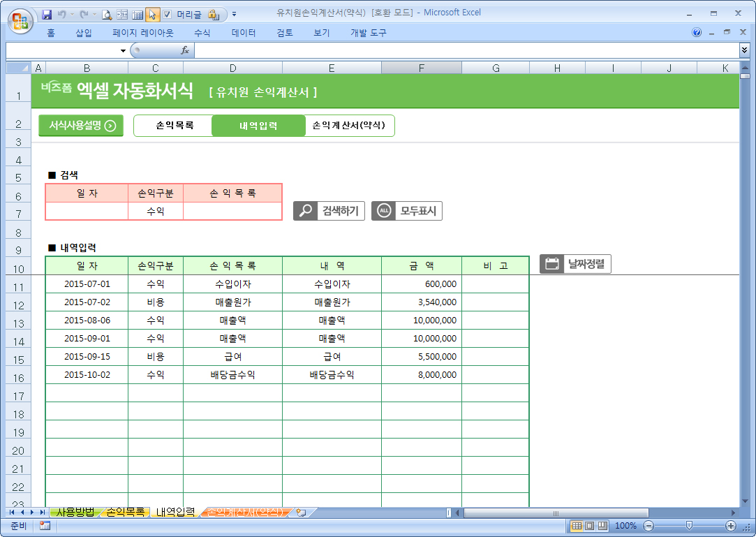Click the fx insert function icon

[x=185, y=50]
